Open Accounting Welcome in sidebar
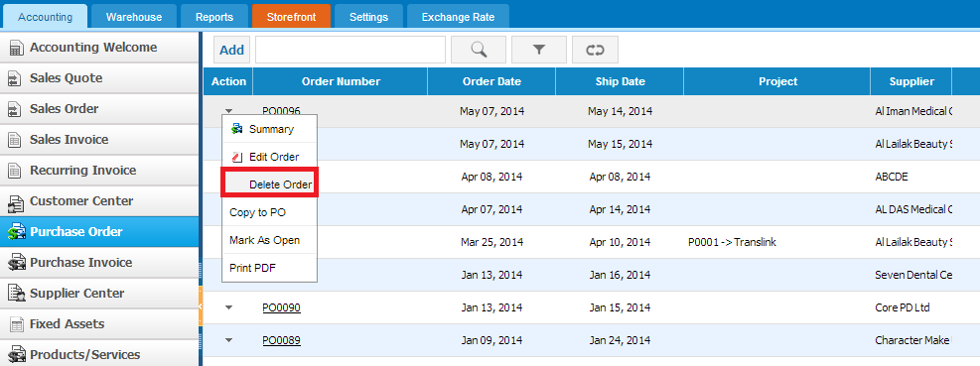Viewport: 980px width, 366px height. pos(99,48)
